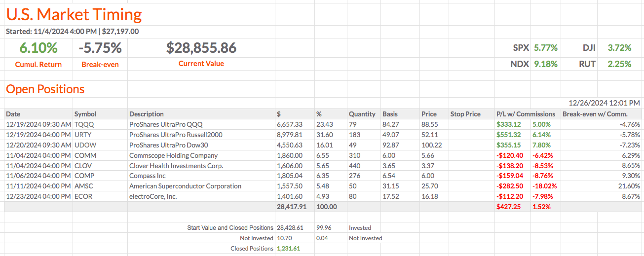Select the URTY symbol cell
Viewport: 644px width, 256px height.
pyautogui.click(x=83, y=135)
